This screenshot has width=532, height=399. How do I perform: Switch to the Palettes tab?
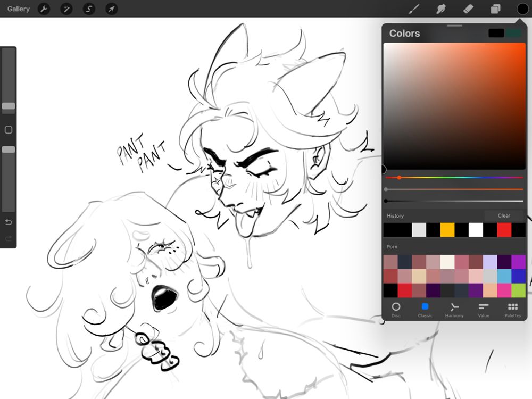point(513,310)
